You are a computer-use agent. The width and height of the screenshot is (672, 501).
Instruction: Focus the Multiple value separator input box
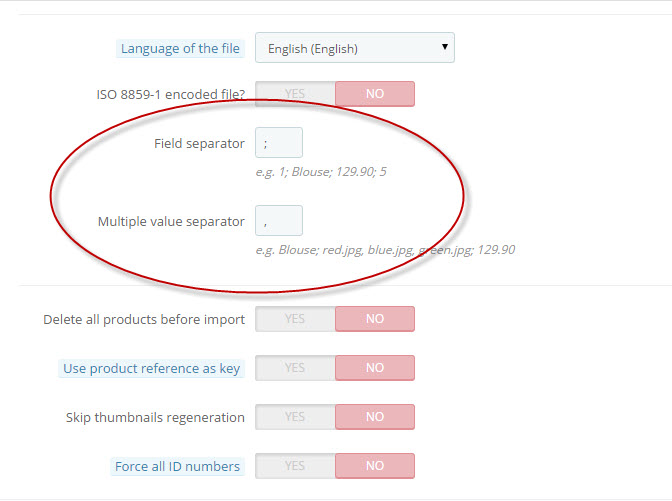click(279, 221)
